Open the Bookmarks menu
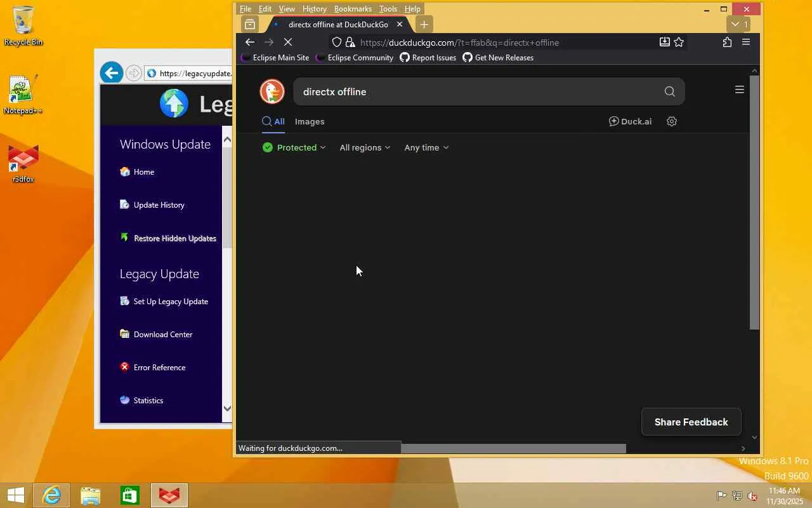This screenshot has width=812, height=508. (353, 9)
